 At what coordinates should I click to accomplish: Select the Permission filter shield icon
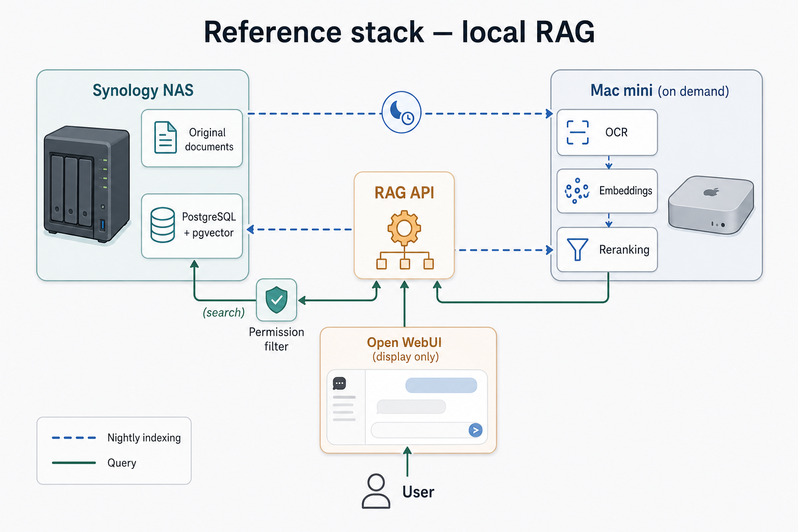pyautogui.click(x=276, y=300)
